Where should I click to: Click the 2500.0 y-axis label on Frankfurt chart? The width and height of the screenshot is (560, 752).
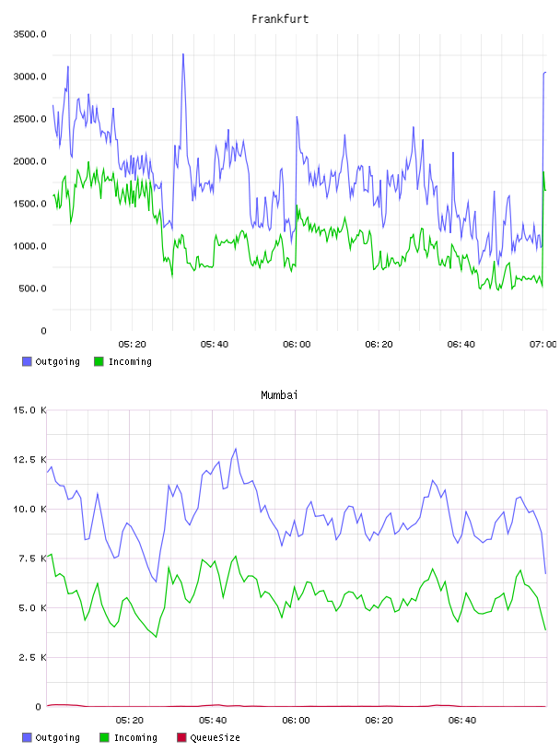(x=29, y=119)
